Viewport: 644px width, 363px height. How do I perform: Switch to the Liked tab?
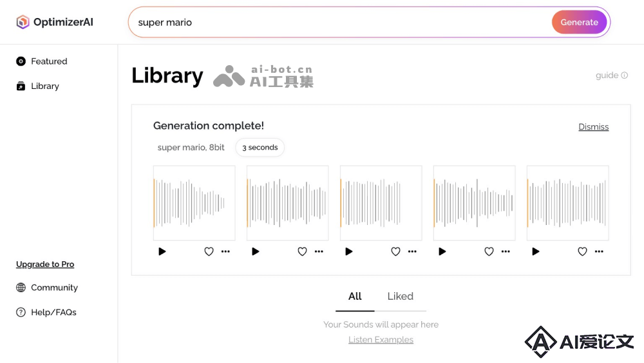401,297
